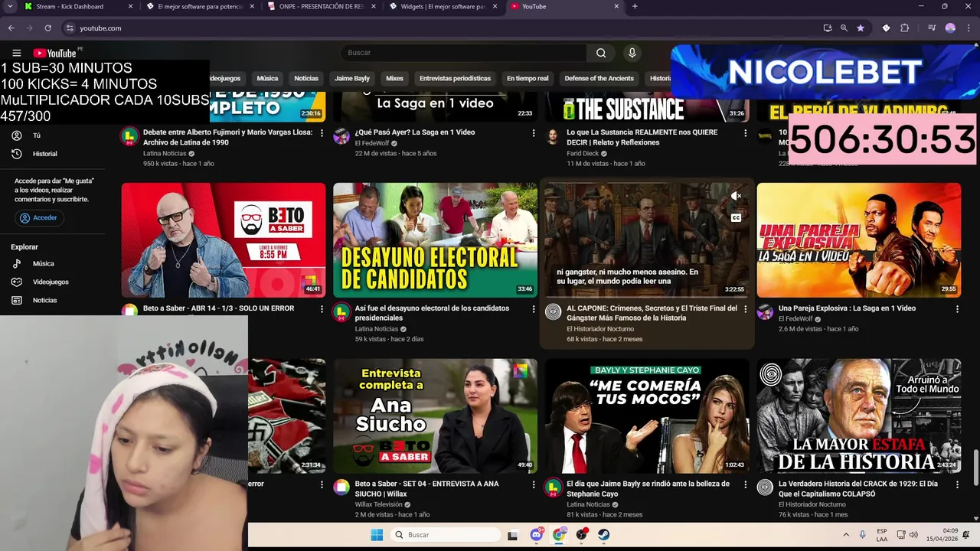Open options menu for Ana Siucho interview video
The image size is (980, 551).
534,485
